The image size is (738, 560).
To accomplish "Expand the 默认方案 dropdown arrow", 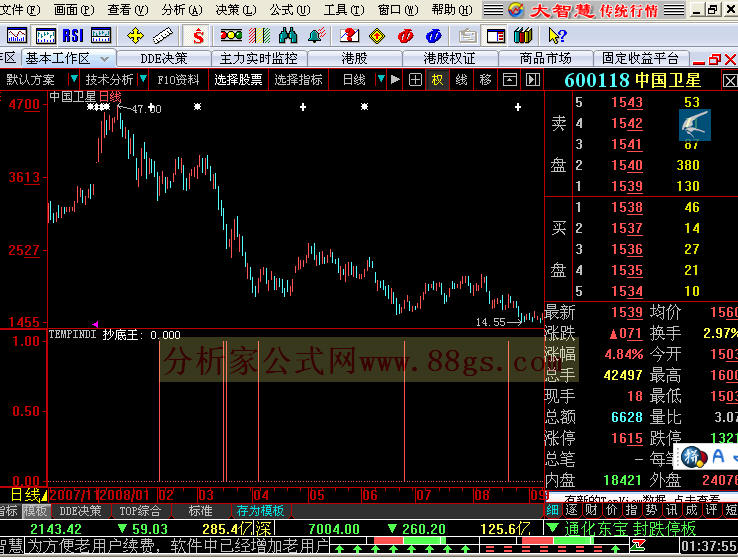I will pos(73,79).
